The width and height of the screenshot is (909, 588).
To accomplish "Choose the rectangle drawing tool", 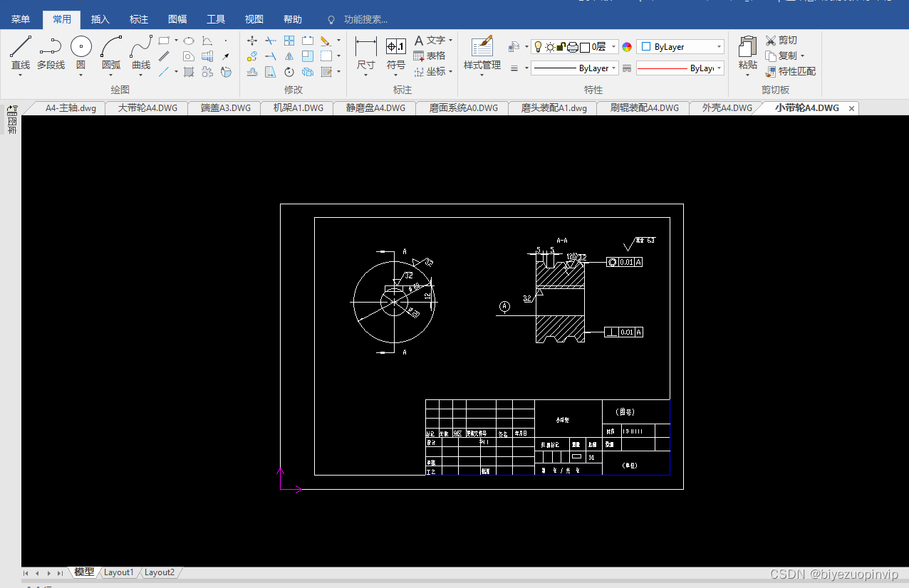I will tap(164, 41).
